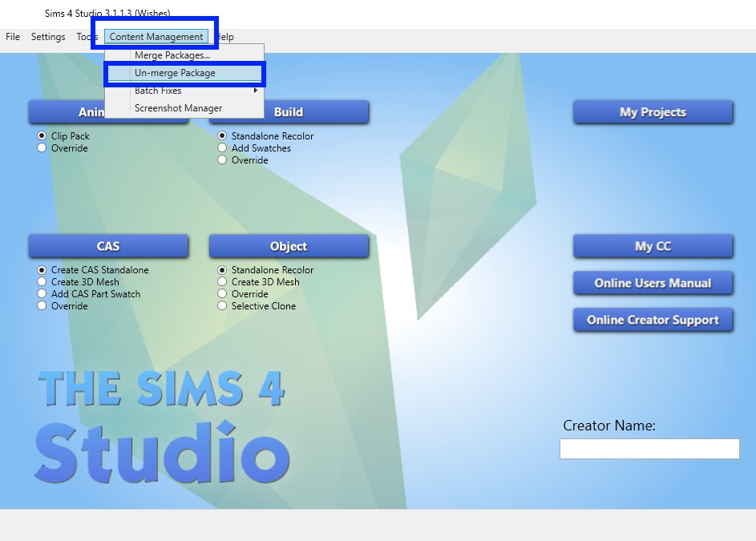
Task: Click the Content Management menu
Action: coord(156,37)
